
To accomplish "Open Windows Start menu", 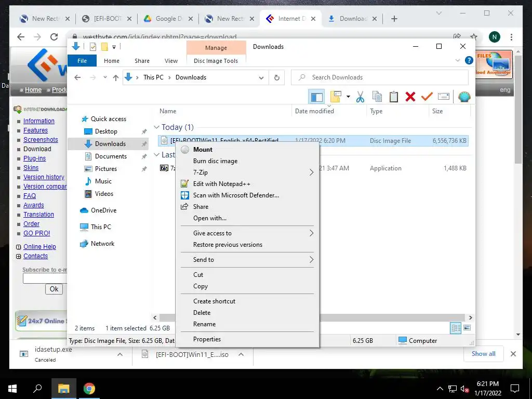I will [x=12, y=389].
